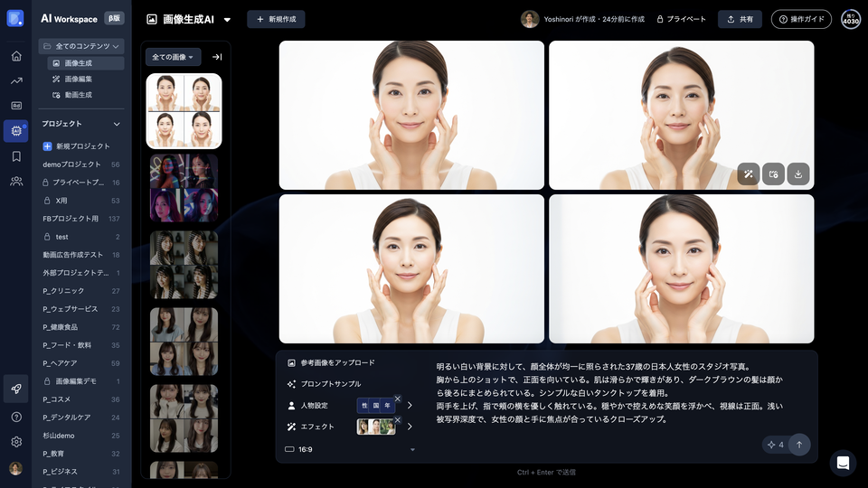Open the chat support bubble icon

coord(843,463)
